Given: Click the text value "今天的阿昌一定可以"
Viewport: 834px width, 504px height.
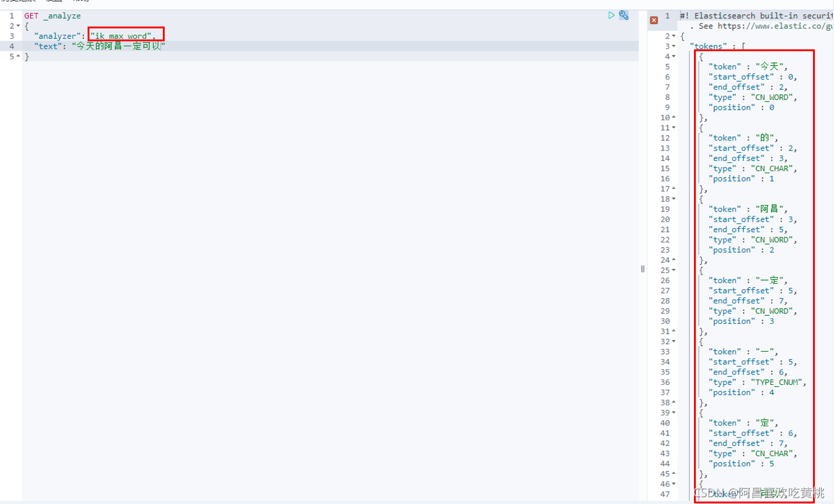Looking at the screenshot, I should tap(118, 46).
